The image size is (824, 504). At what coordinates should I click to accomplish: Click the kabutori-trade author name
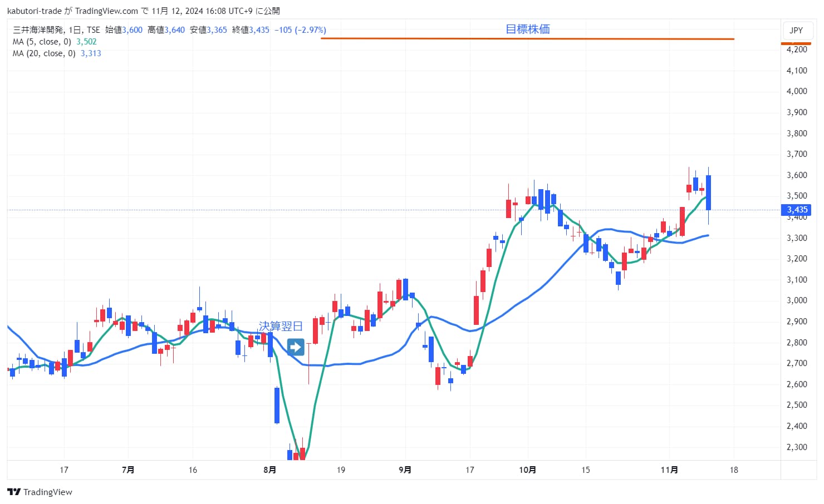(x=35, y=11)
